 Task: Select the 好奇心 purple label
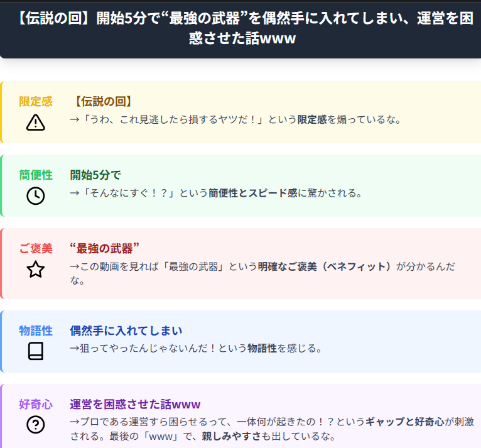click(36, 405)
